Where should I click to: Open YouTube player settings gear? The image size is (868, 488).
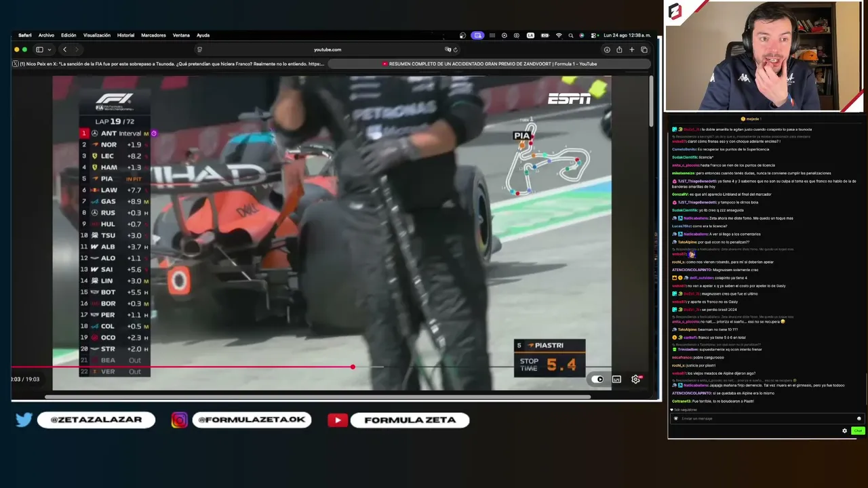[x=636, y=379]
